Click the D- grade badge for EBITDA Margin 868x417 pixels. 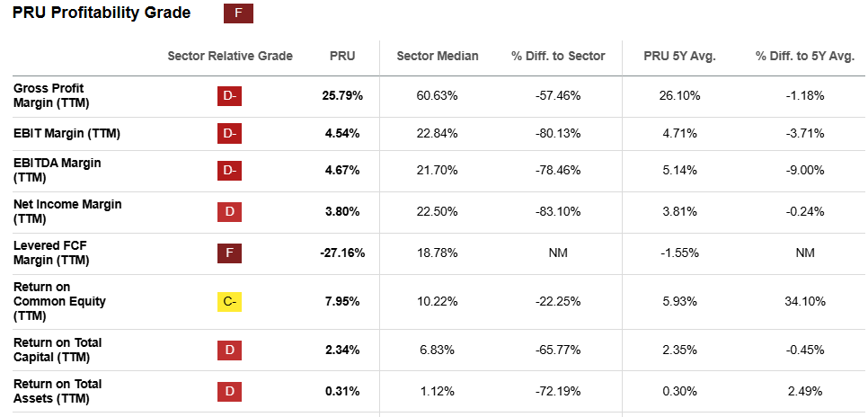click(230, 170)
